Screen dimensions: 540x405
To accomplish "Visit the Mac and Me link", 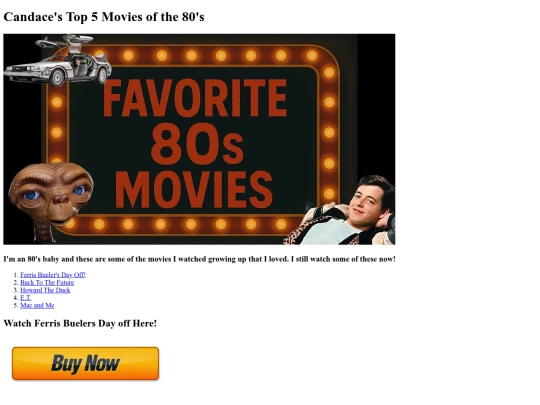I will pyautogui.click(x=37, y=305).
